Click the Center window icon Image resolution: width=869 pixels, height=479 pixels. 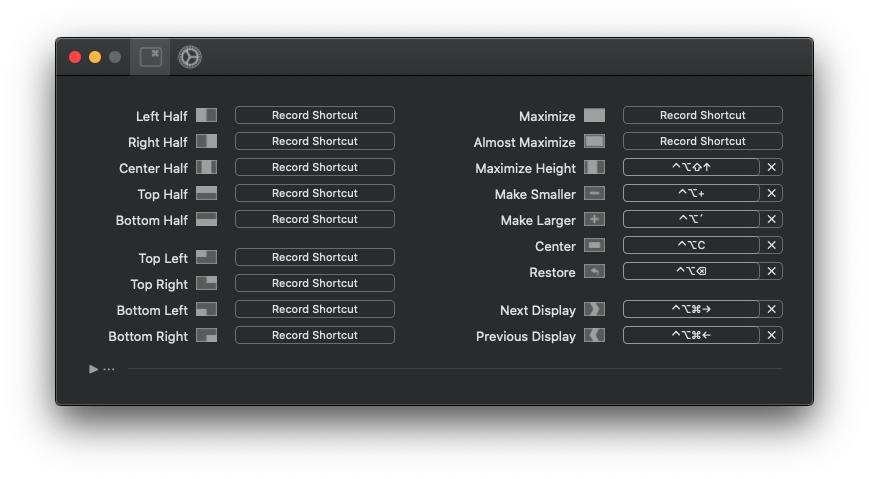tap(595, 246)
